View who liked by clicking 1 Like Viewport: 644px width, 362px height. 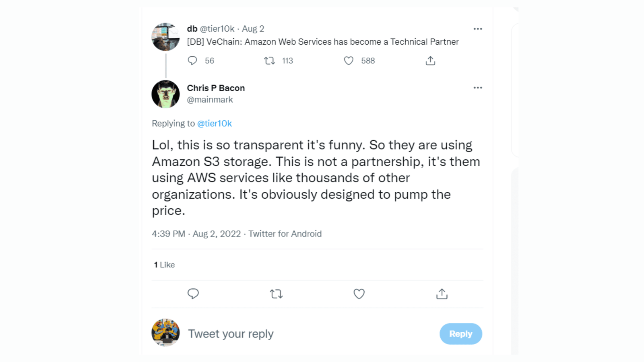163,265
